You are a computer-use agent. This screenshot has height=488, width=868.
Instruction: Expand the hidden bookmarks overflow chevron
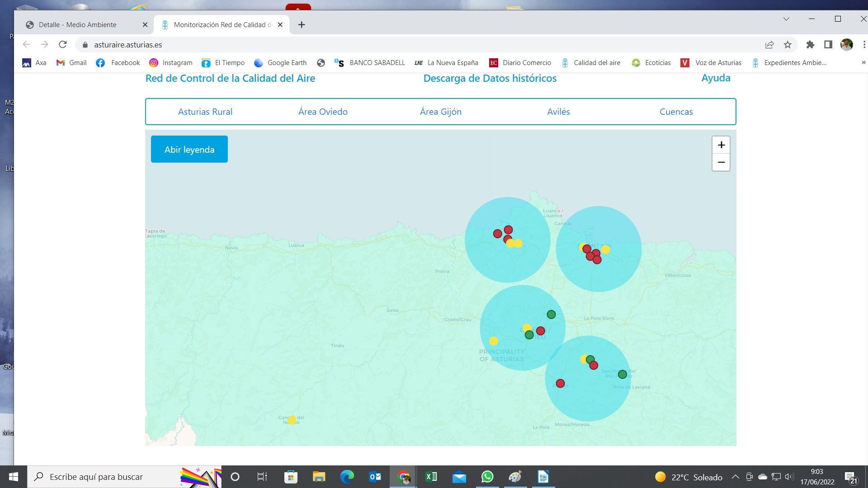tap(863, 63)
